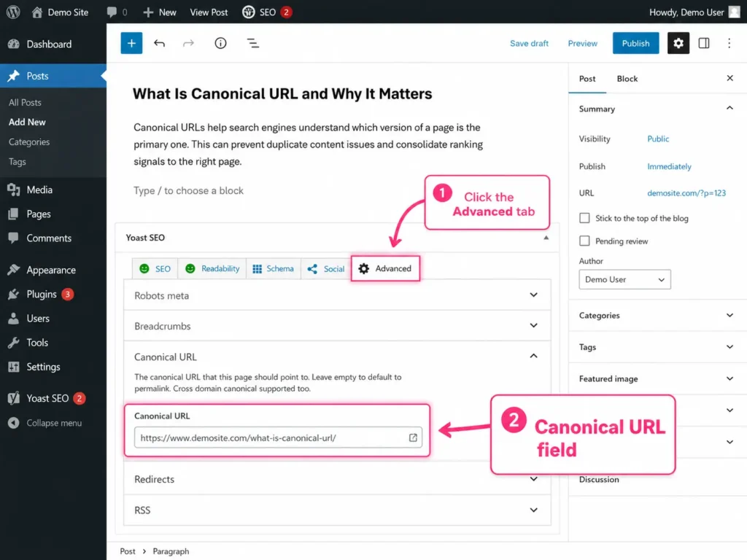The width and height of the screenshot is (747, 560).
Task: Click the Preview link
Action: pyautogui.click(x=582, y=43)
